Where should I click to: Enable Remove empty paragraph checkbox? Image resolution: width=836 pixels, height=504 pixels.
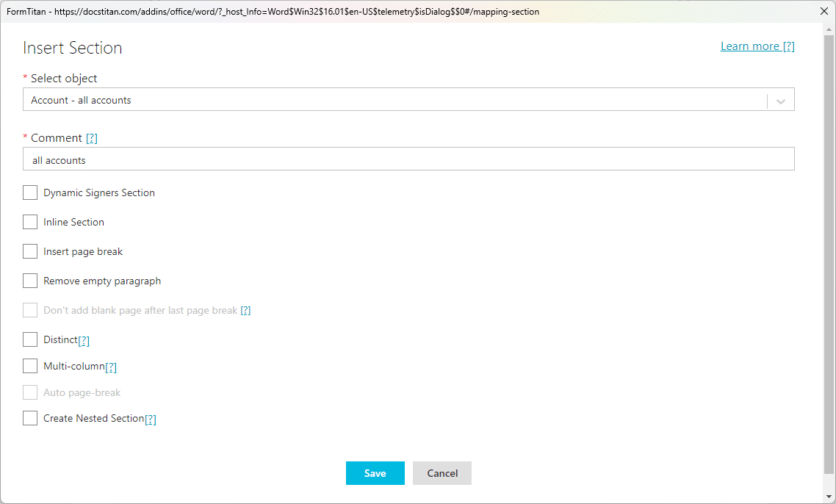[30, 281]
